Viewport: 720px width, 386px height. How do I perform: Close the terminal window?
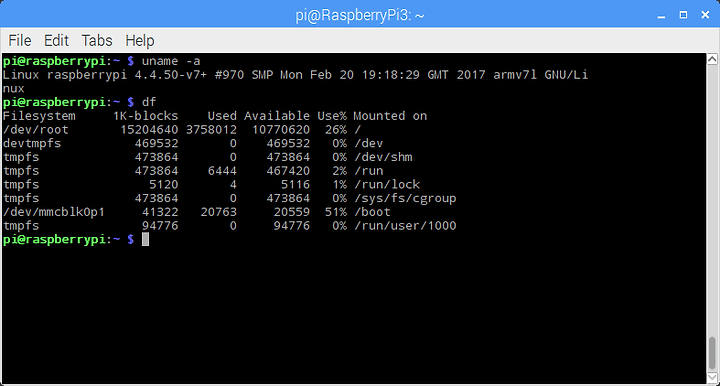click(x=705, y=15)
